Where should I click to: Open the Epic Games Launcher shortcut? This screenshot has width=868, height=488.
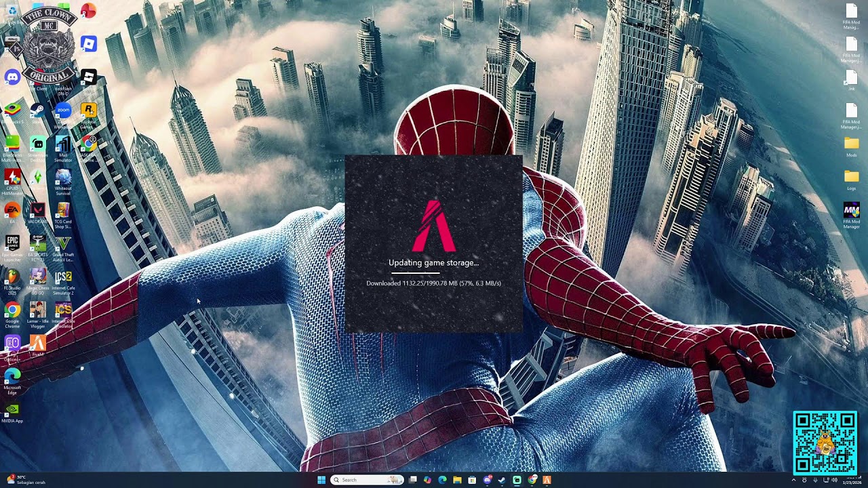pyautogui.click(x=12, y=247)
